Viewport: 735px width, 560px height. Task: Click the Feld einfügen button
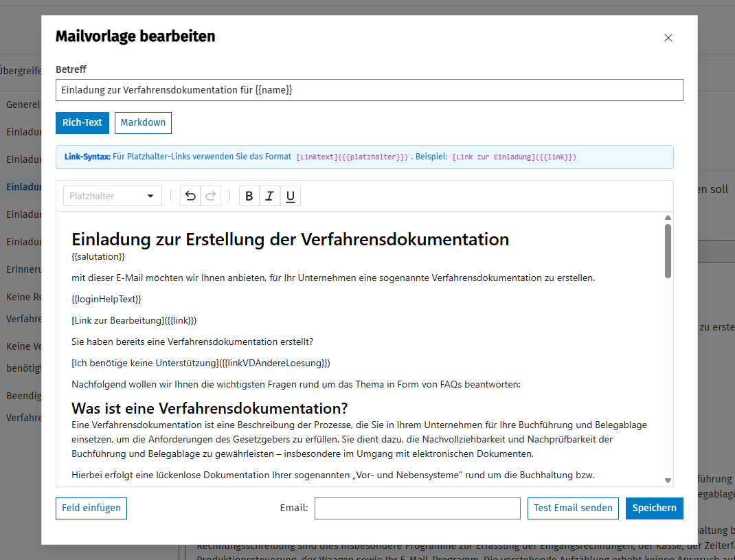[91, 508]
